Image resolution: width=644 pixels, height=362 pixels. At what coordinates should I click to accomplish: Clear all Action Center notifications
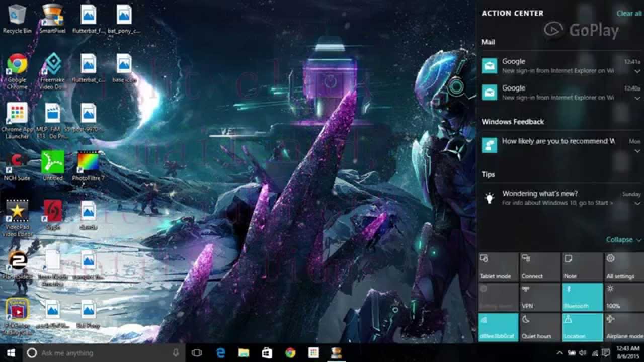[629, 14]
